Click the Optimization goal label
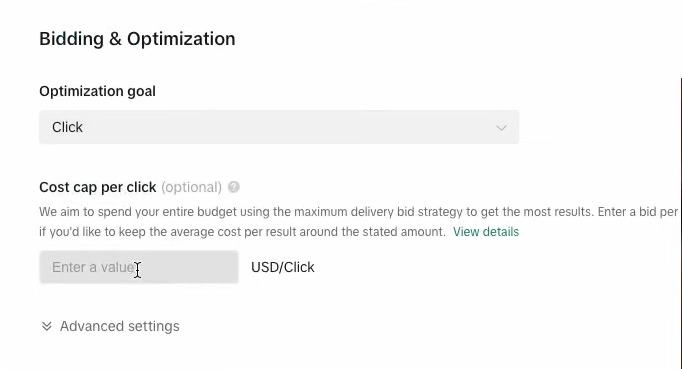The height and width of the screenshot is (369, 682). (97, 91)
